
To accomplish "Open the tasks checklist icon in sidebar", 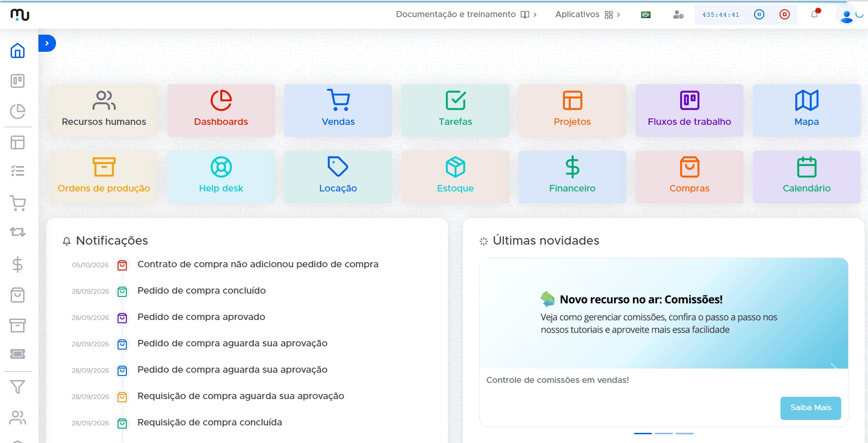I will click(x=18, y=171).
